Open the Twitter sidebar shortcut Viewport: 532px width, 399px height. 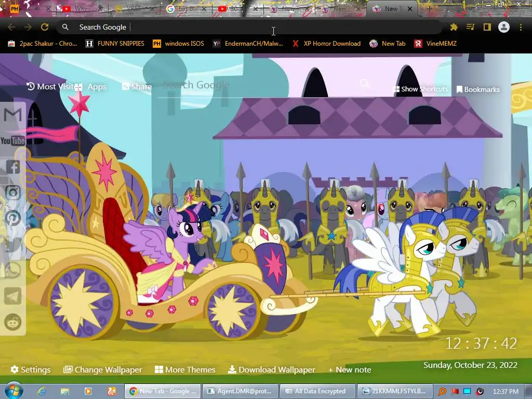13,244
